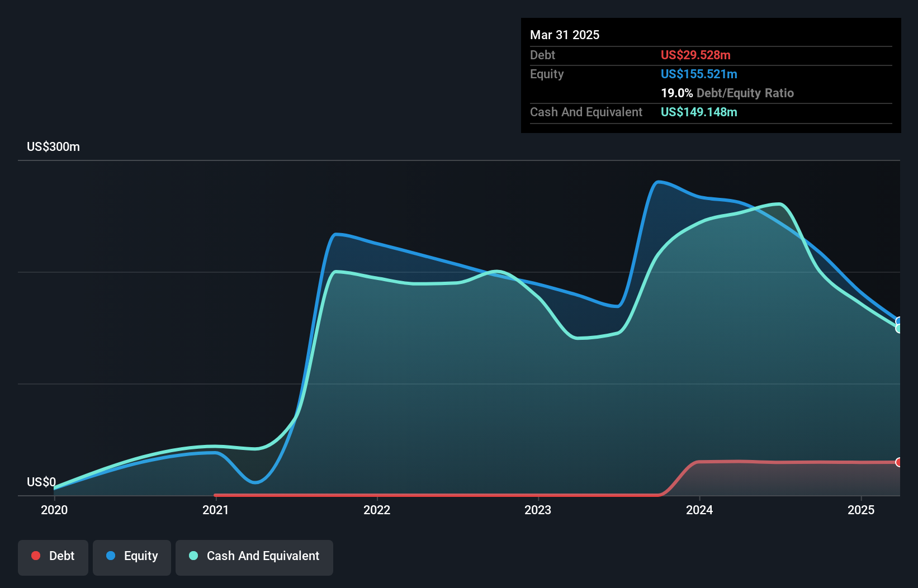
Task: Click the US$0 y-axis label
Action: click(x=41, y=482)
